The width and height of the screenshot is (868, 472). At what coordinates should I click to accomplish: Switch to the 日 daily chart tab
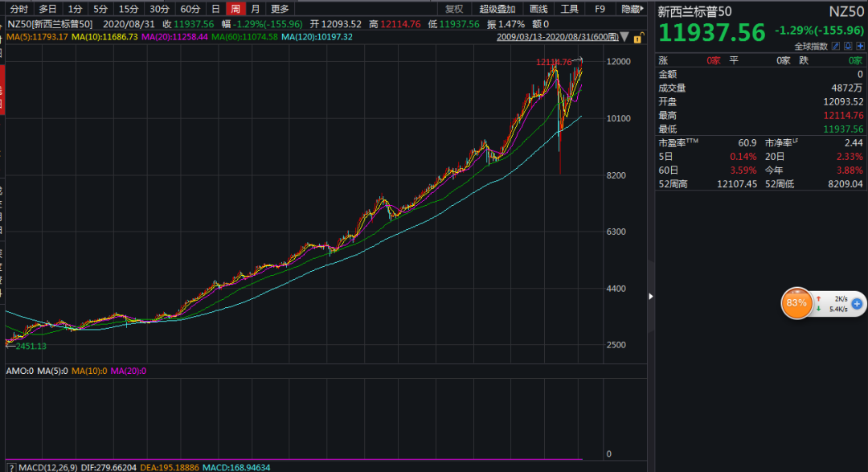(x=215, y=9)
